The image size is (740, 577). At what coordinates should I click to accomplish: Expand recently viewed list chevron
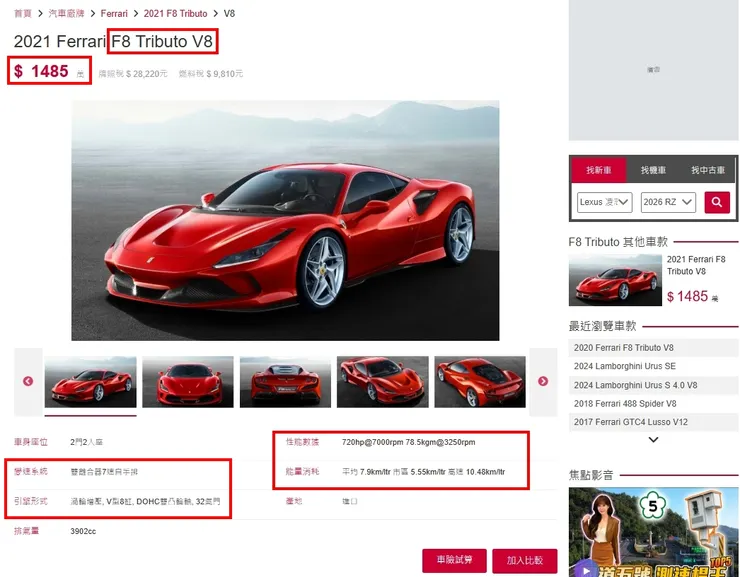(653, 440)
